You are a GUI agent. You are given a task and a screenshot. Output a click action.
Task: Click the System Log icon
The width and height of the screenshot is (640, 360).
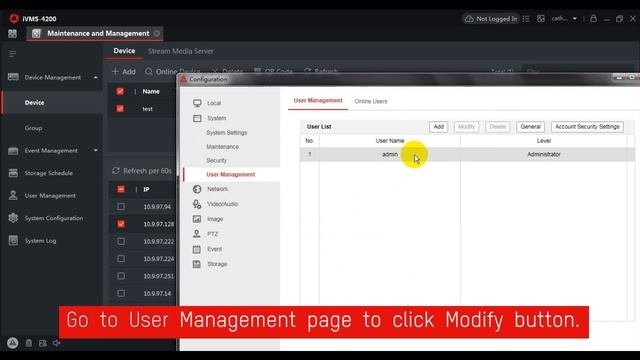13,240
